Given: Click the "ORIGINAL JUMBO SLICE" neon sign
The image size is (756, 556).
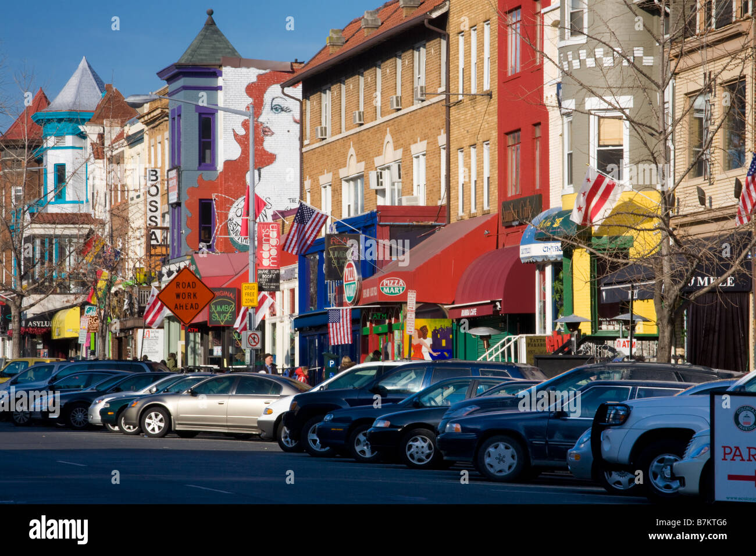Looking at the screenshot, I should pos(222,306).
